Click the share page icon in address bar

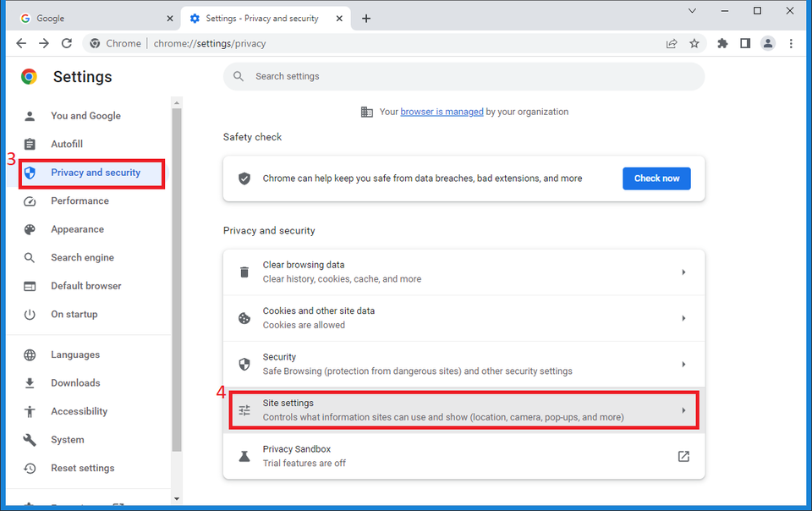[x=672, y=43]
